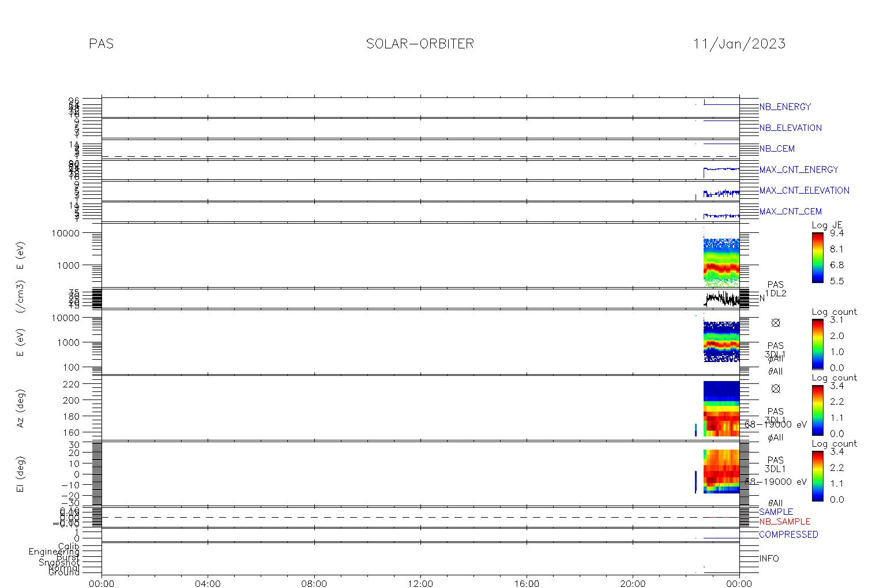Click the (/cm3) density axis label

click(x=20, y=297)
